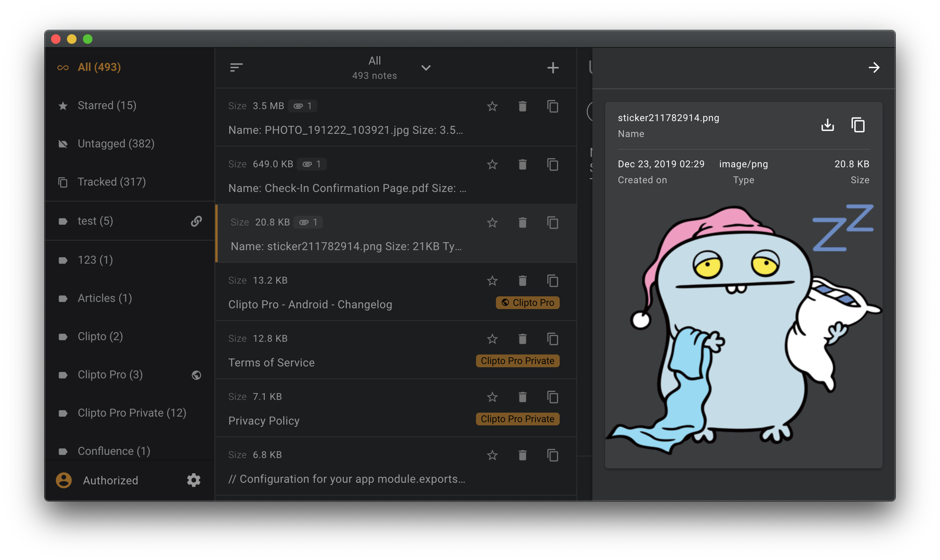Expand the All notes filter dropdown
This screenshot has width=940, height=560.
click(426, 68)
